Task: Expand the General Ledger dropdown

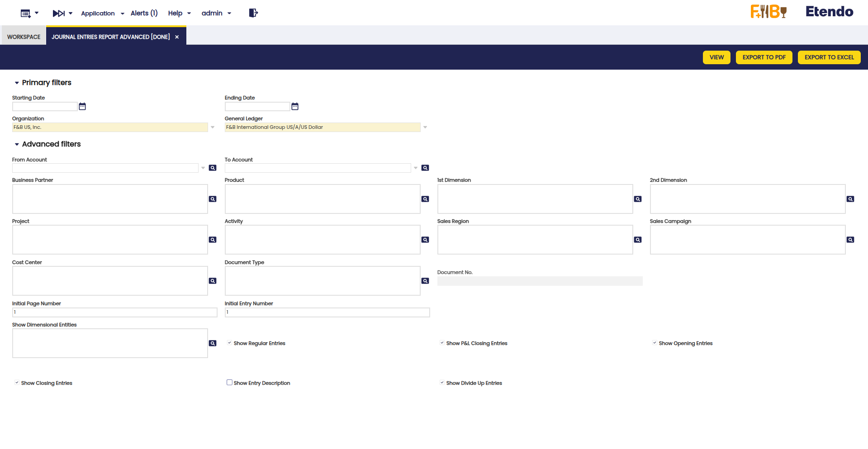Action: click(x=425, y=128)
